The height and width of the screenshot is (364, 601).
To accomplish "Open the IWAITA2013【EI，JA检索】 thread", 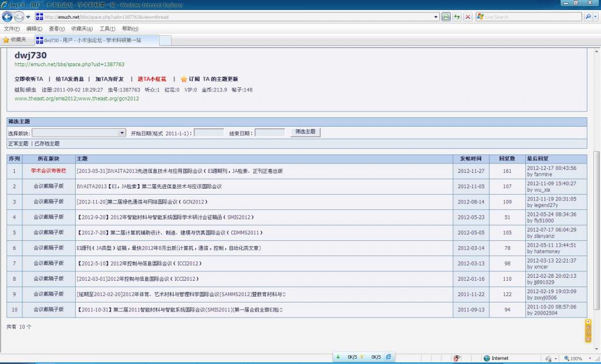I will [x=149, y=186].
